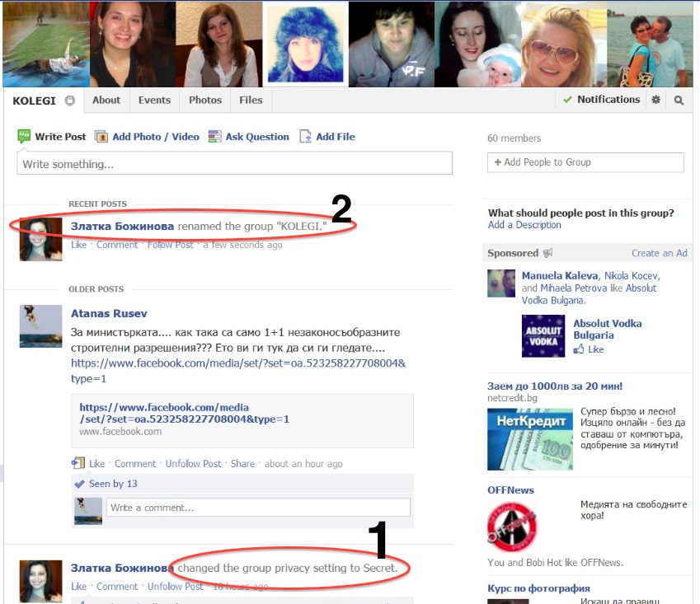The width and height of the screenshot is (700, 604).
Task: Expand the KOLEGI group name dropdown icon
Action: (x=70, y=101)
